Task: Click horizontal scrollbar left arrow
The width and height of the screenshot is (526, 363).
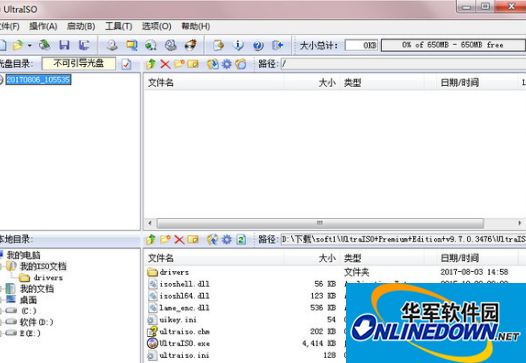Action: pyautogui.click(x=150, y=223)
